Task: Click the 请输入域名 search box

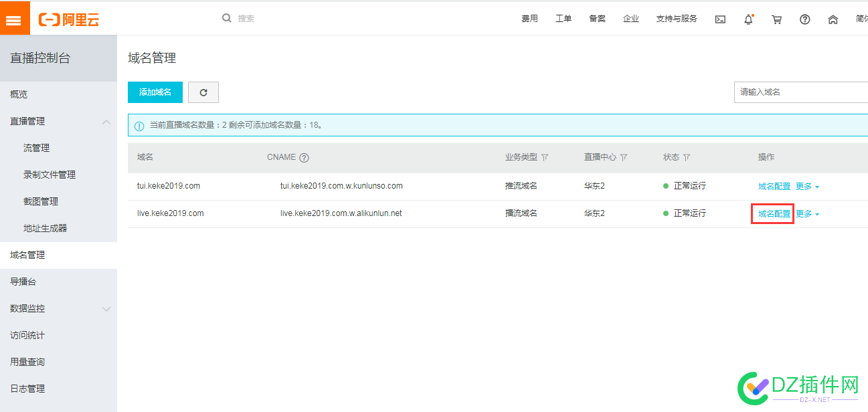Action: coord(801,92)
